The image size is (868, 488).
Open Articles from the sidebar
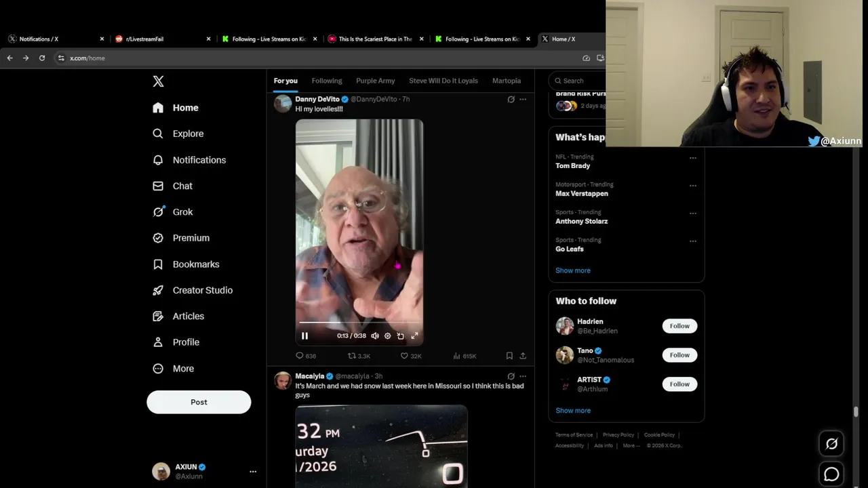click(178, 316)
